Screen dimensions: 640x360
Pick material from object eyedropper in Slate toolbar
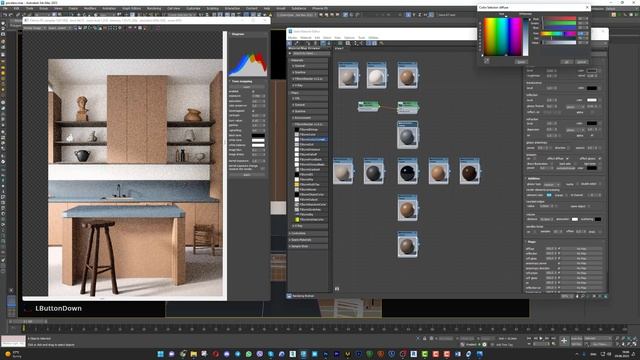click(296, 43)
